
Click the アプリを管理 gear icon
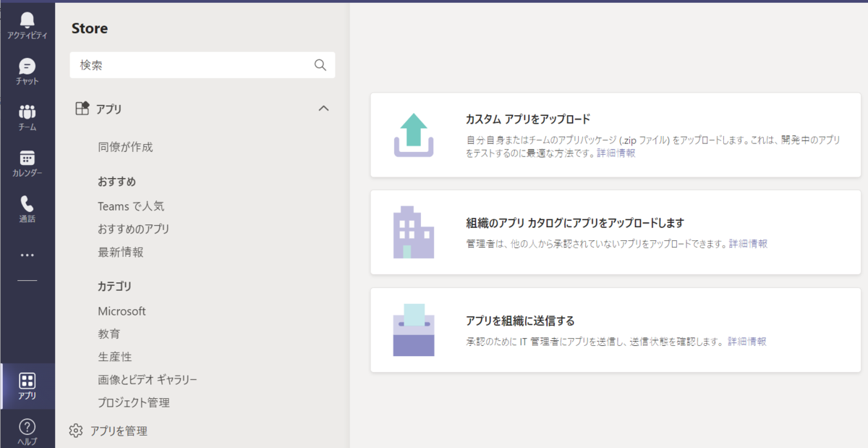pyautogui.click(x=75, y=430)
